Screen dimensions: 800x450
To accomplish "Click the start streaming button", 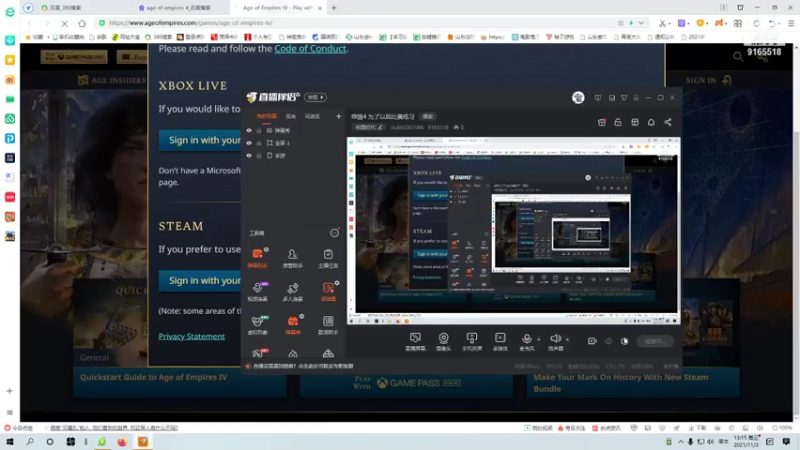I will click(655, 341).
